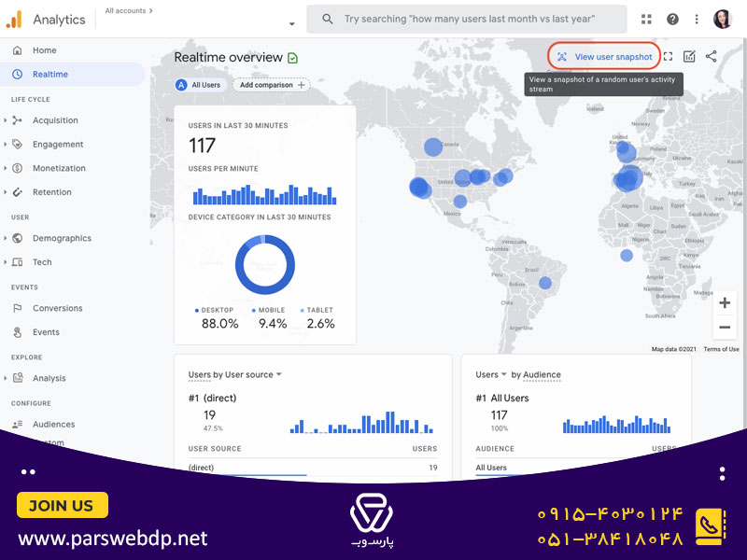This screenshot has width=747, height=560.
Task: Expand the Acquisition section arrow
Action: pyautogui.click(x=6, y=120)
